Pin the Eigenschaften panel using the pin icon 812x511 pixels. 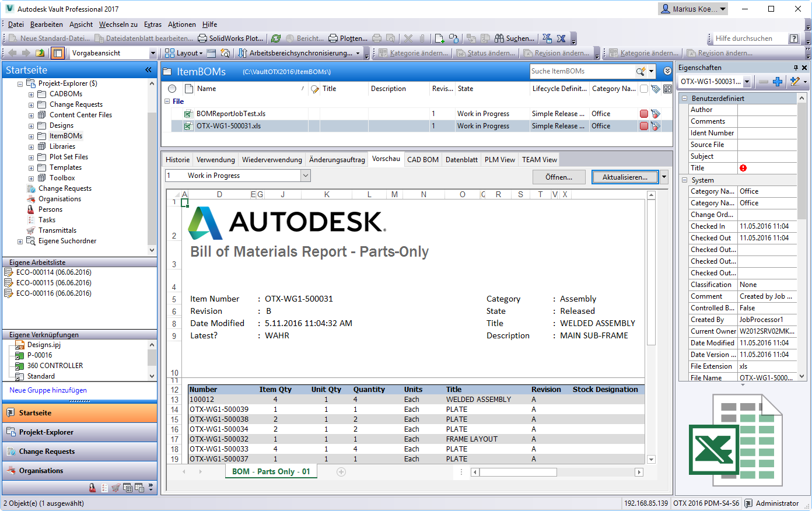tap(796, 68)
